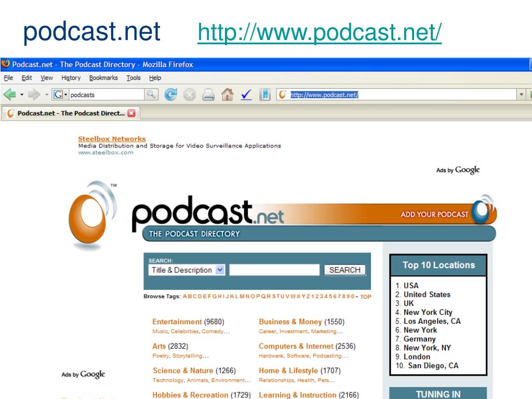Select USA in Top 10 Locations
Viewport: 532px width, 399px height.
click(x=411, y=286)
